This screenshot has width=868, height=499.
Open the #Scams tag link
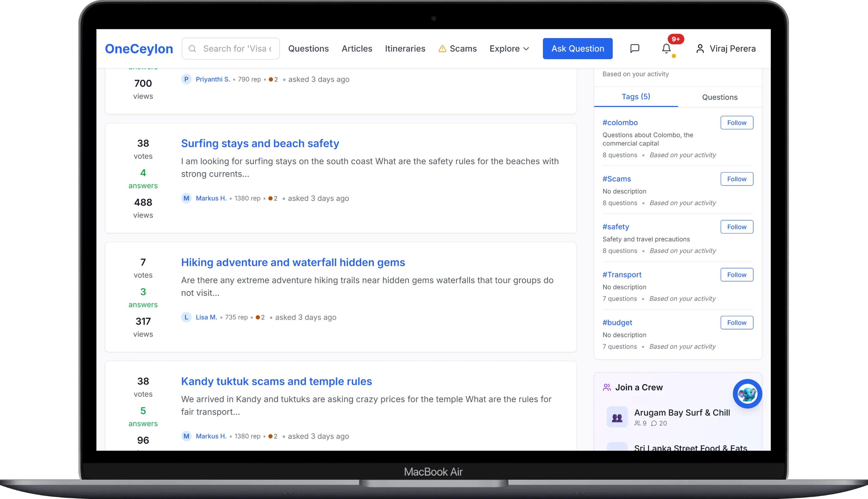(616, 179)
